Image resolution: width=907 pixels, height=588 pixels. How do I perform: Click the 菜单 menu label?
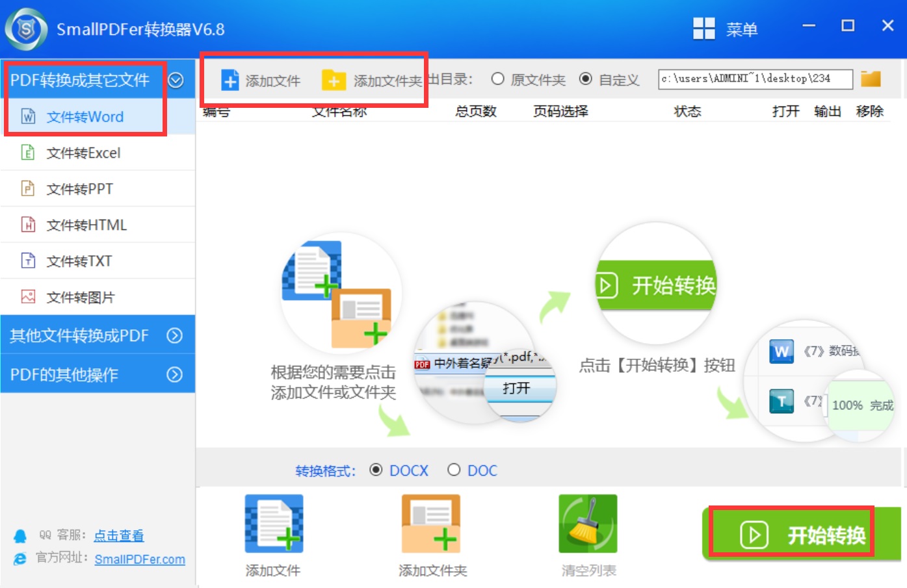coord(742,29)
